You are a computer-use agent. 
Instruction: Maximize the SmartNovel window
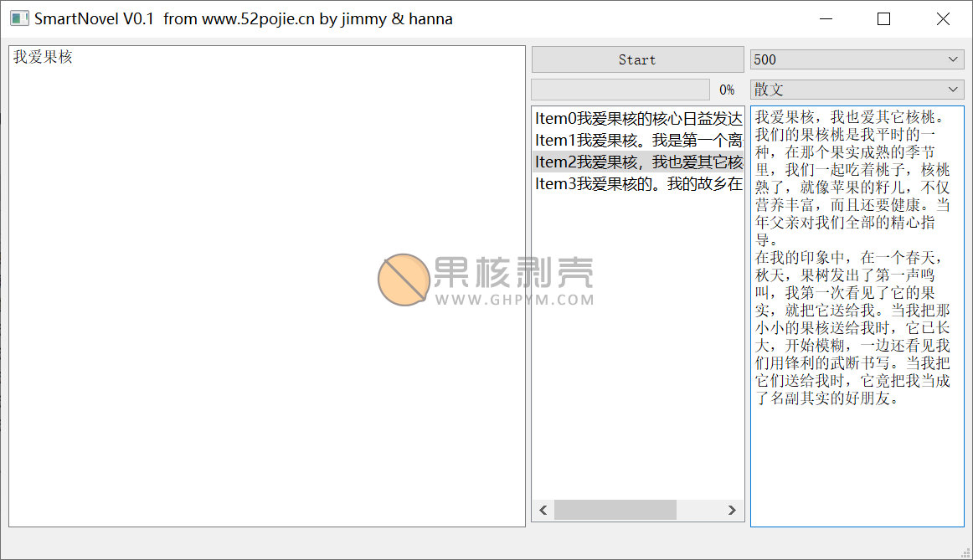tap(883, 19)
